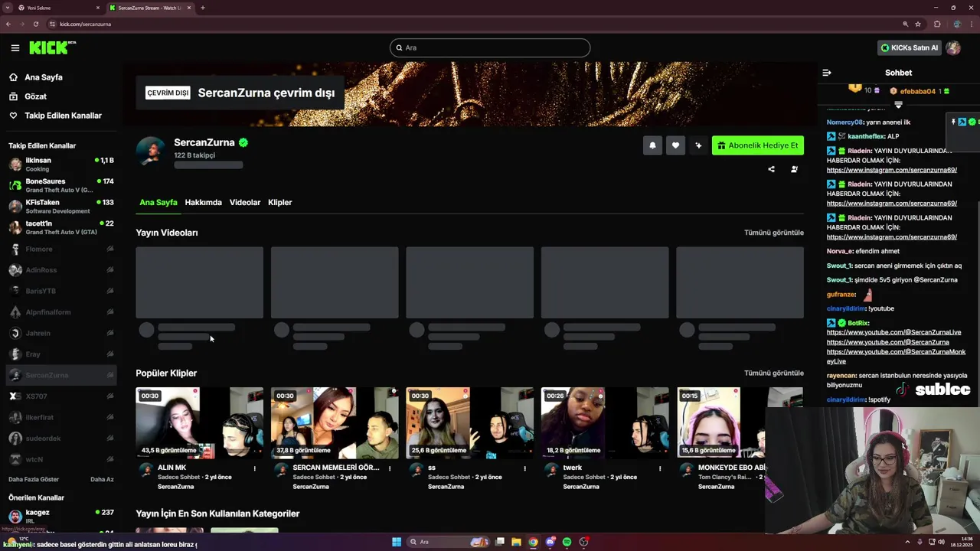This screenshot has height=551, width=980.
Task: View all Popüler Klipler with Tümünü görüntüle
Action: coord(774,373)
